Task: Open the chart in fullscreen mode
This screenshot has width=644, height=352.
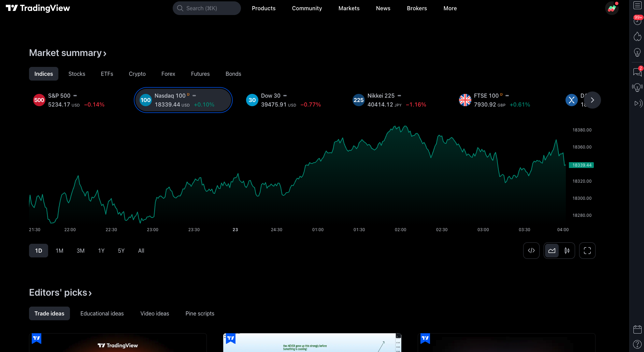Action: [x=587, y=251]
